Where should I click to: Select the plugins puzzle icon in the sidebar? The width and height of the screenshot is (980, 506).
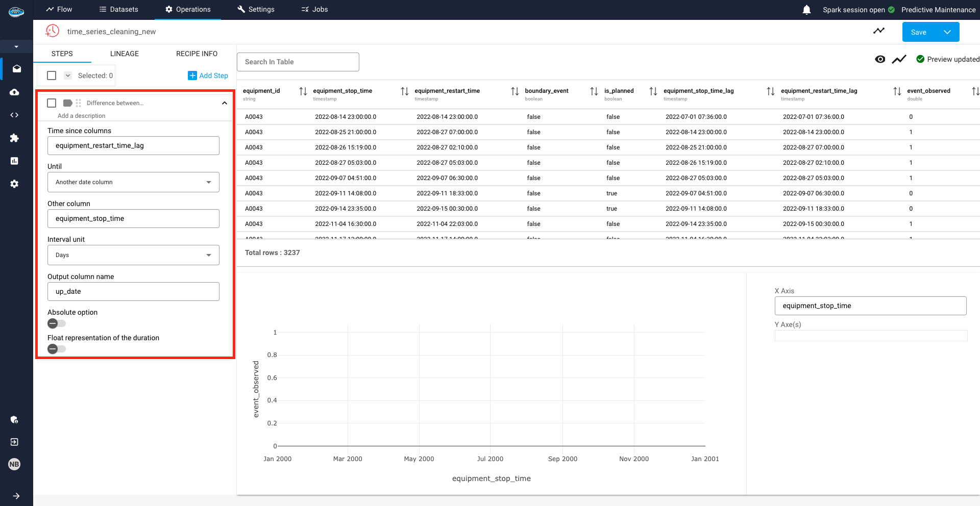14,138
